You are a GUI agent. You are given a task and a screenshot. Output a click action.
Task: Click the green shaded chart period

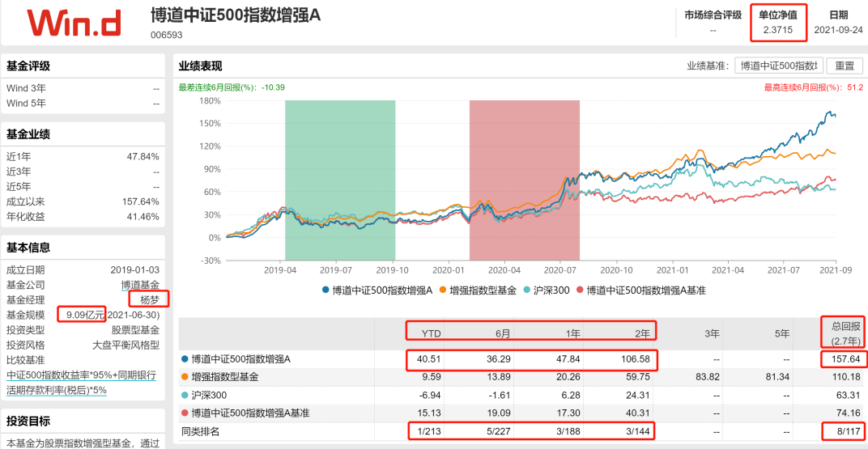(340, 180)
